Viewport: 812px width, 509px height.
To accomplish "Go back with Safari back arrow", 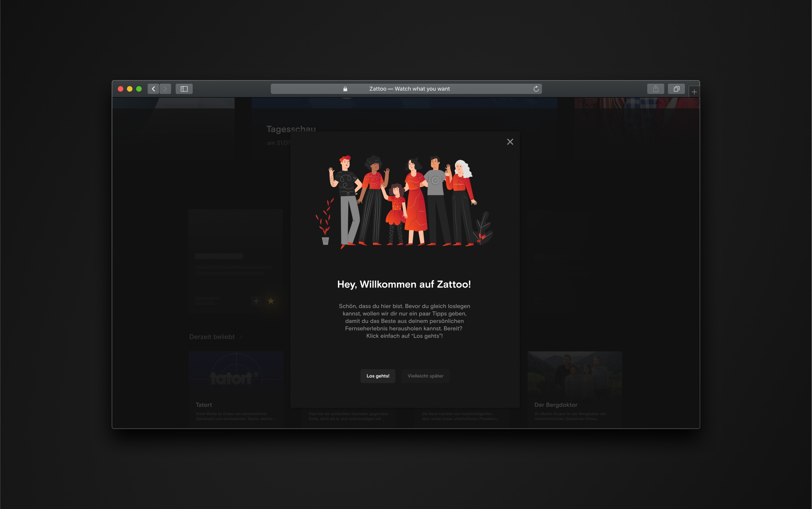I will click(x=153, y=89).
